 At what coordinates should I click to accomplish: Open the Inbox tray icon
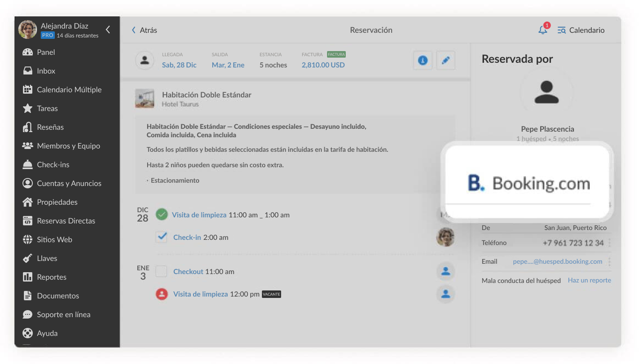coord(28,71)
